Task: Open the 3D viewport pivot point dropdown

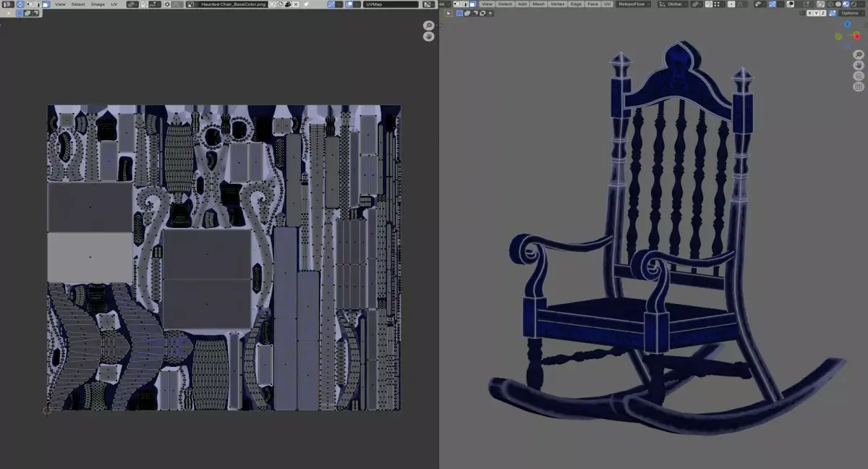Action: (697, 4)
